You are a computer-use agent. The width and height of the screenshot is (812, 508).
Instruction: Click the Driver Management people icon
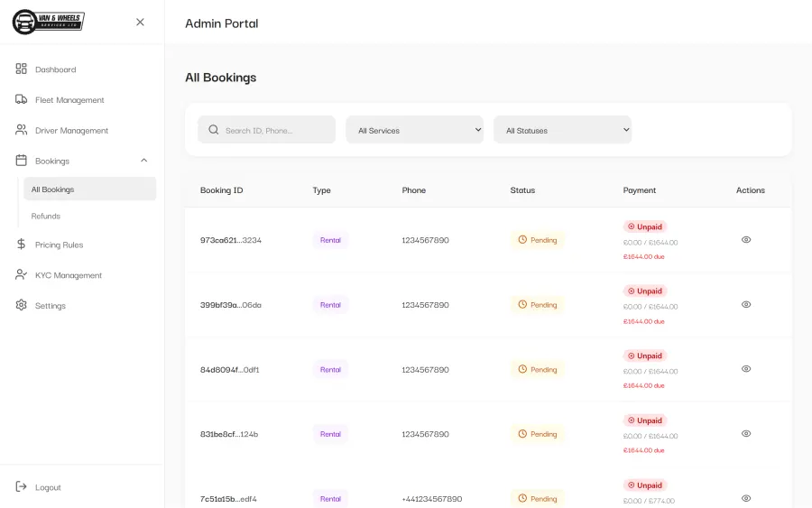[x=22, y=130]
